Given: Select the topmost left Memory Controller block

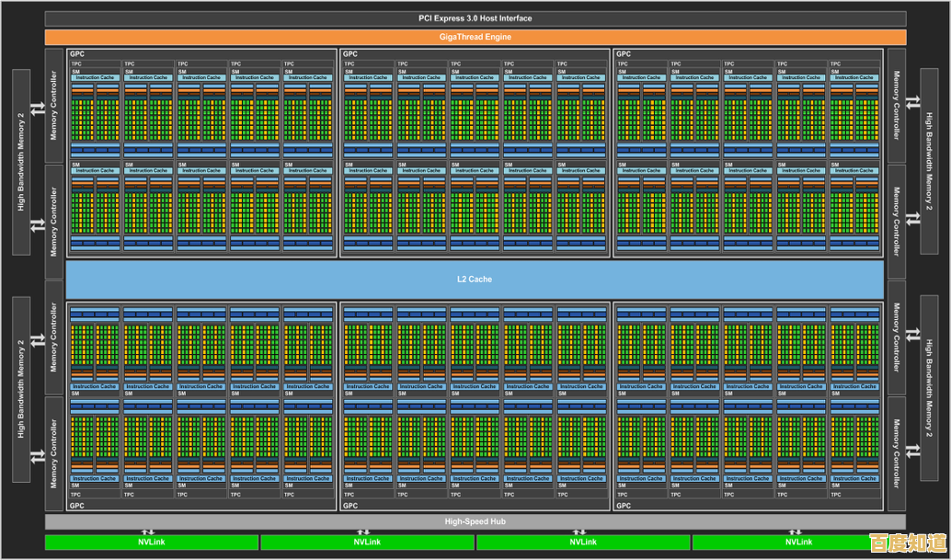Looking at the screenshot, I should [x=54, y=105].
